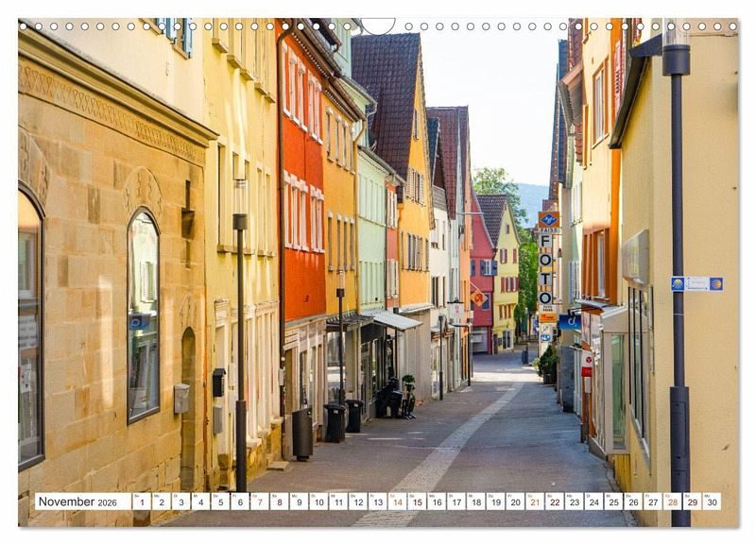Select date 3 in the calendar strip
The height and width of the screenshot is (545, 756).
[180, 502]
